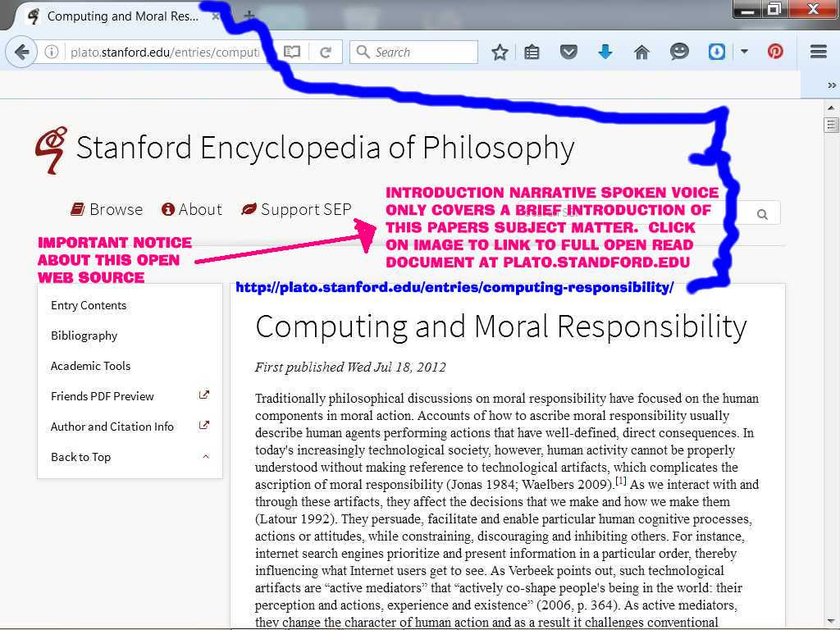
Task: Click the 'Computing and Moral Responsibility' heading
Action: [x=501, y=326]
